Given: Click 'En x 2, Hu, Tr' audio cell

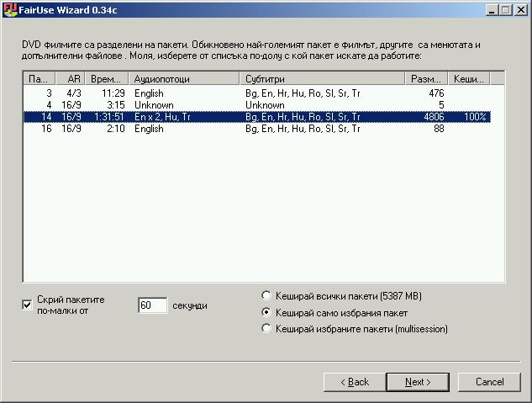Looking at the screenshot, I should click(x=162, y=117).
